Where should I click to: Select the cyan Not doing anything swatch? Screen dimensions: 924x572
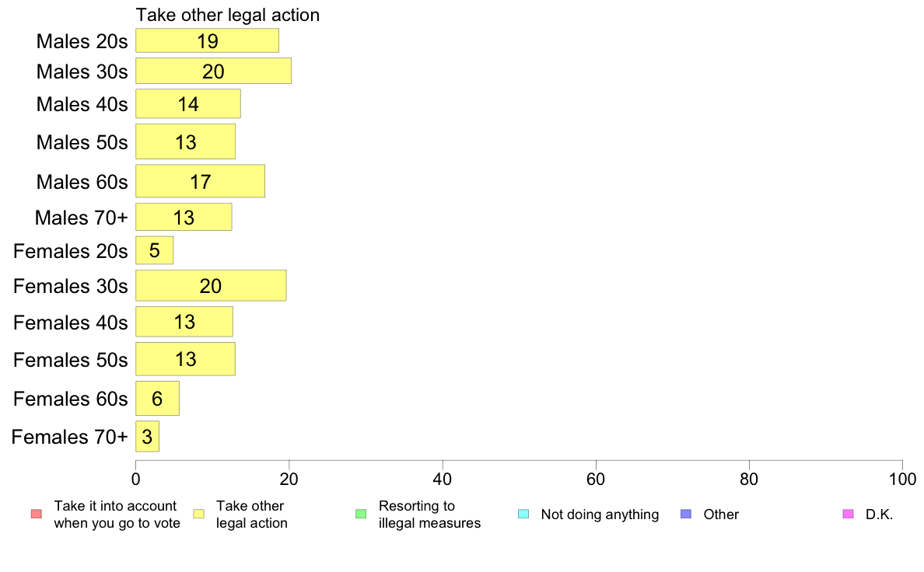(523, 514)
